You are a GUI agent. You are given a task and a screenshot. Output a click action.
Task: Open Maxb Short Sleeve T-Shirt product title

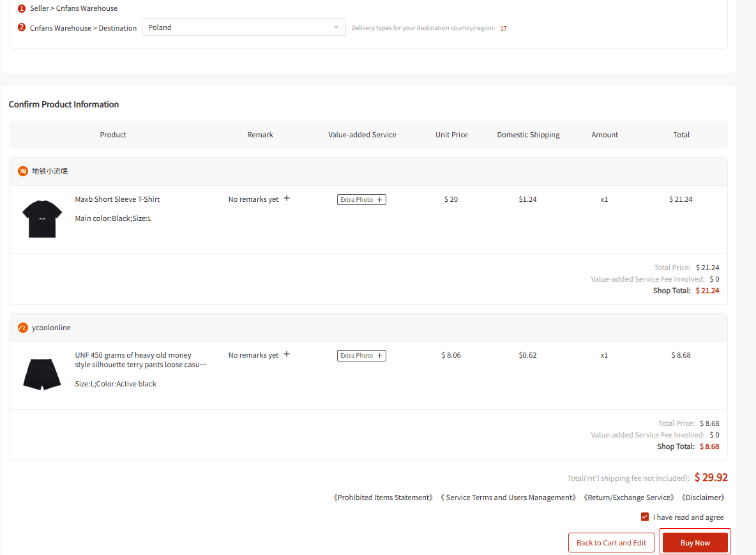[x=117, y=199]
